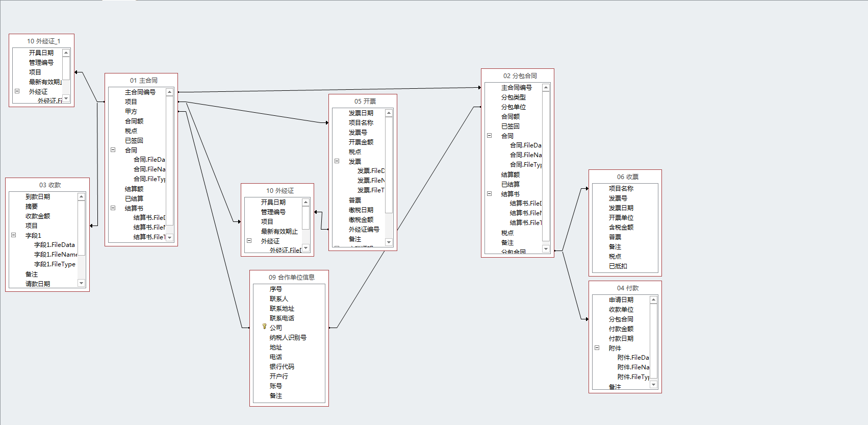Select the 联系电话 field
Image resolution: width=868 pixels, height=425 pixels.
coord(282,318)
